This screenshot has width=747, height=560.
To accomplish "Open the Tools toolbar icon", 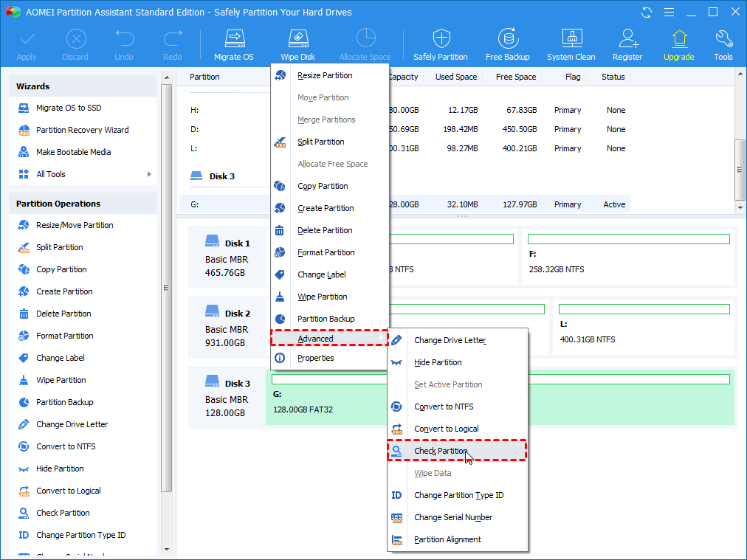I will click(723, 45).
